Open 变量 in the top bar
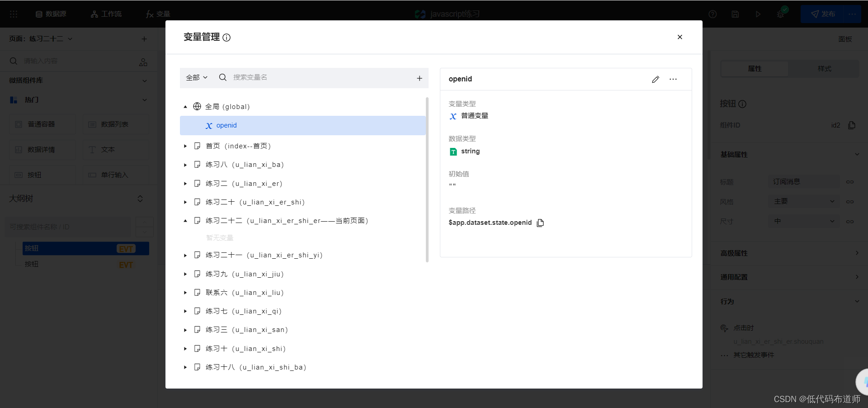The image size is (868, 408). [158, 14]
